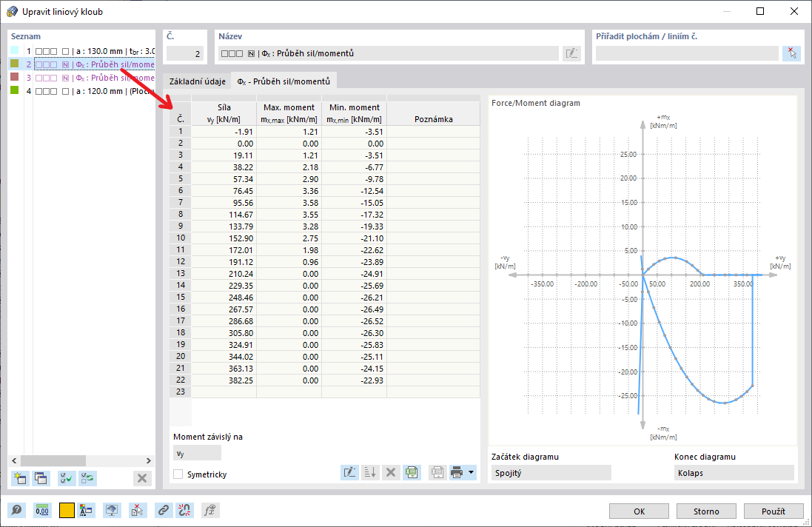
Task: Click the printer icon
Action: pos(457,472)
